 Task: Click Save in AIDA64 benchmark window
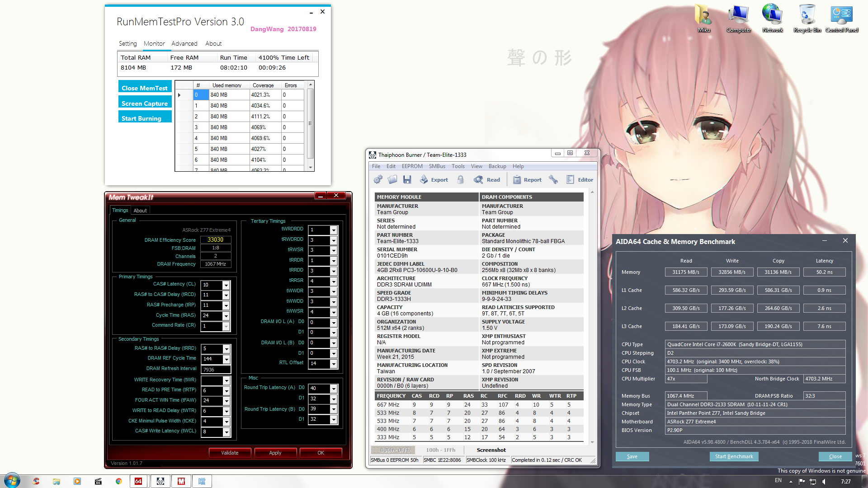(632, 456)
